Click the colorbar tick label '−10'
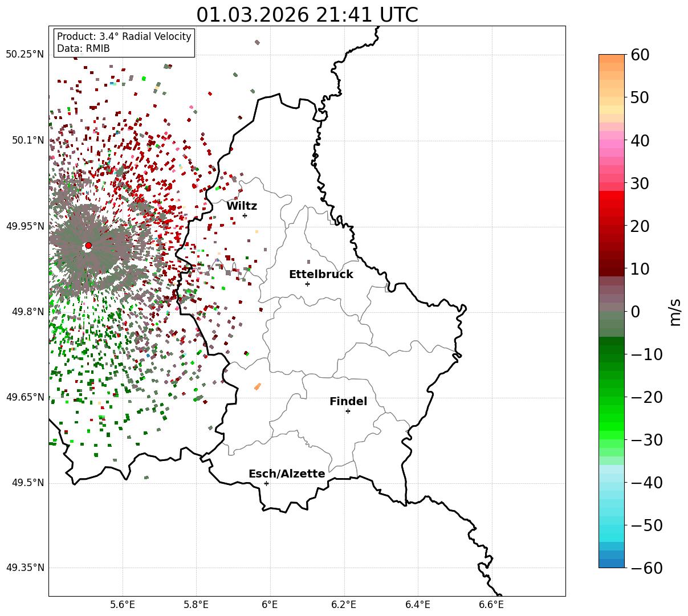The height and width of the screenshot is (616, 688). 646,354
